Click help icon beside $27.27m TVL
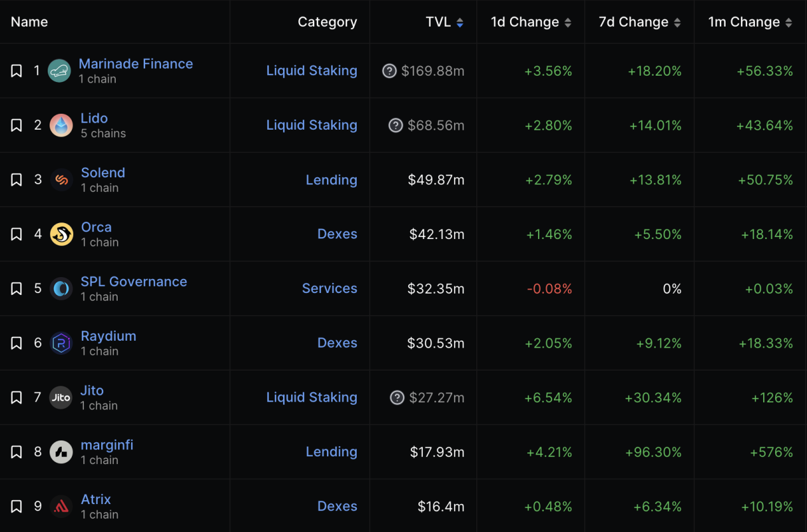The height and width of the screenshot is (532, 807). pyautogui.click(x=397, y=398)
